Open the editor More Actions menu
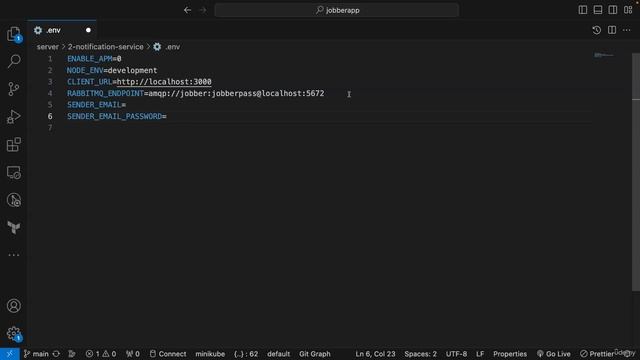Viewport: 640px width, 360px height. pos(627,30)
